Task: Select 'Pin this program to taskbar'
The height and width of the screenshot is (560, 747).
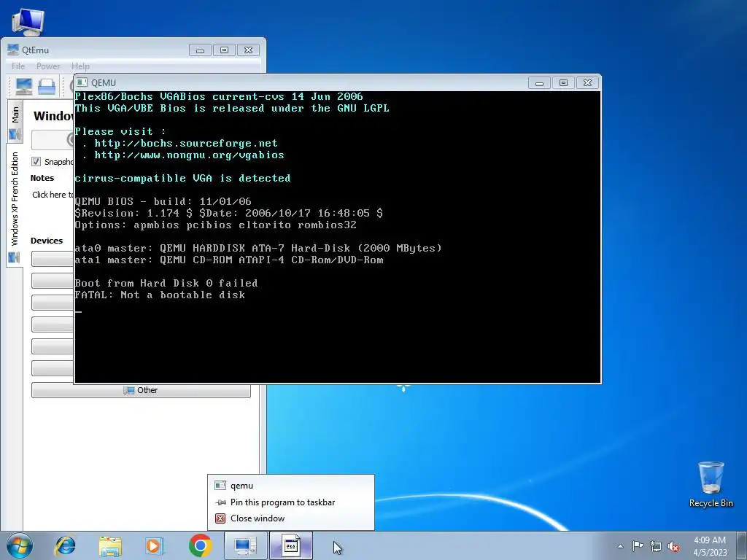Action: tap(290, 502)
